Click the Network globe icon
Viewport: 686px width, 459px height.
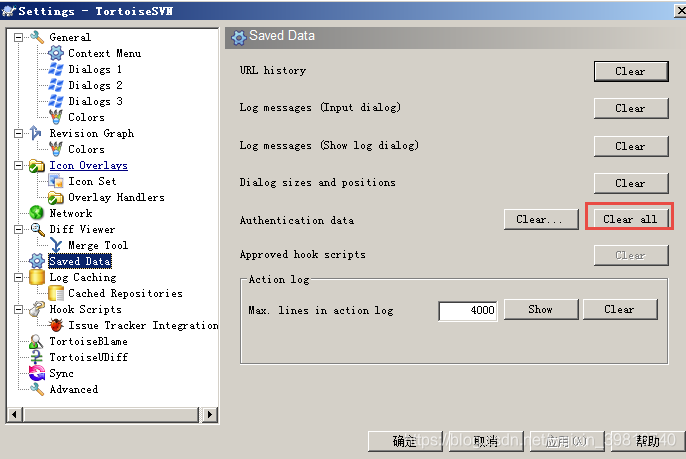click(36, 213)
